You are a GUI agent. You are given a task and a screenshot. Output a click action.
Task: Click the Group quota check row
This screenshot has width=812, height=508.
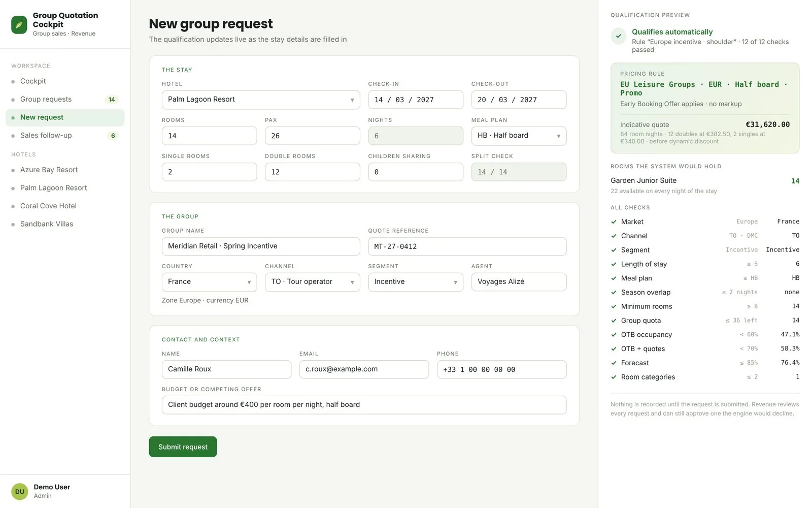[x=705, y=321]
